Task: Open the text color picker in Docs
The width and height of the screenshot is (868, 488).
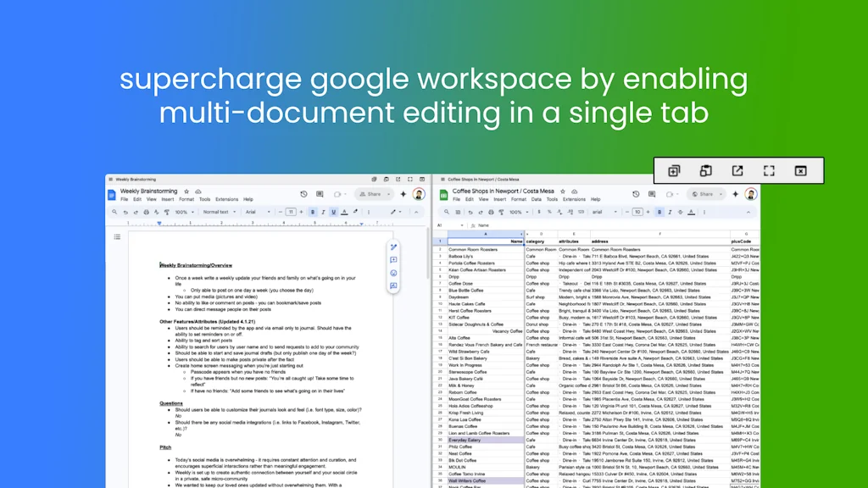Action: pyautogui.click(x=345, y=211)
